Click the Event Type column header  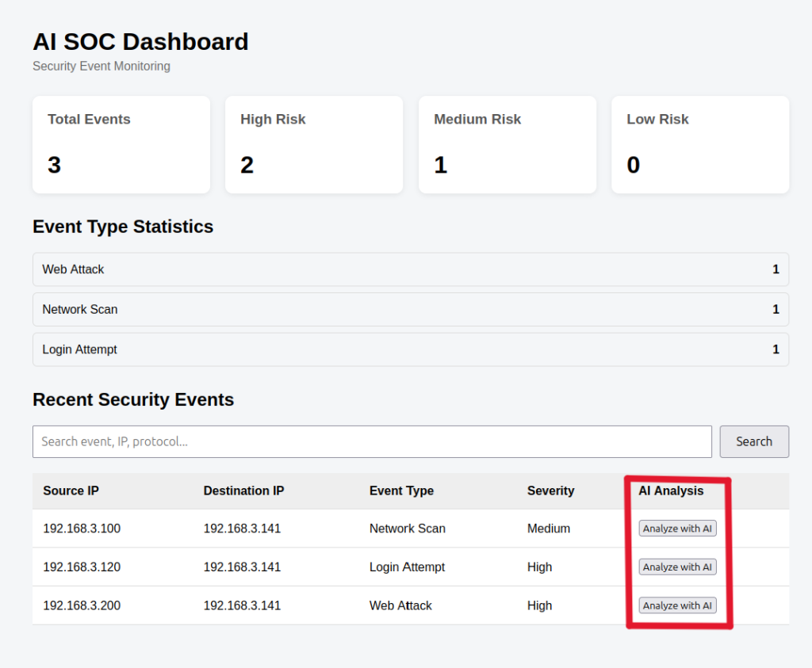401,491
